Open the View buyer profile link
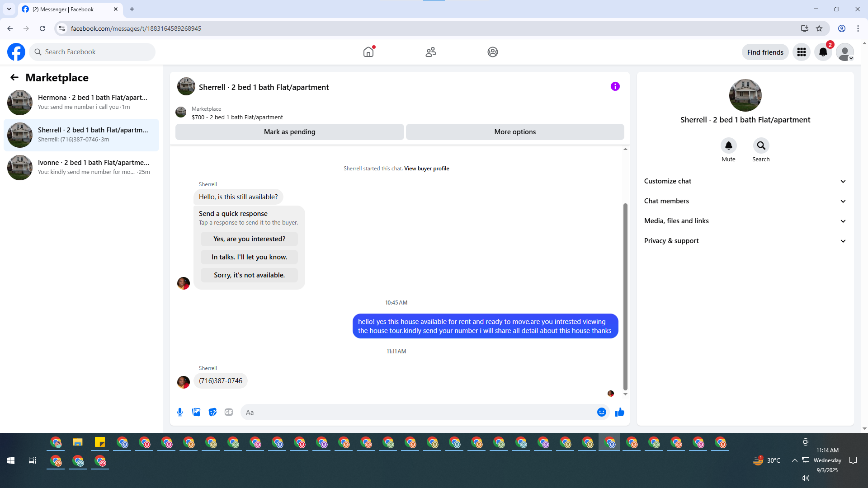868x488 pixels. tap(427, 169)
